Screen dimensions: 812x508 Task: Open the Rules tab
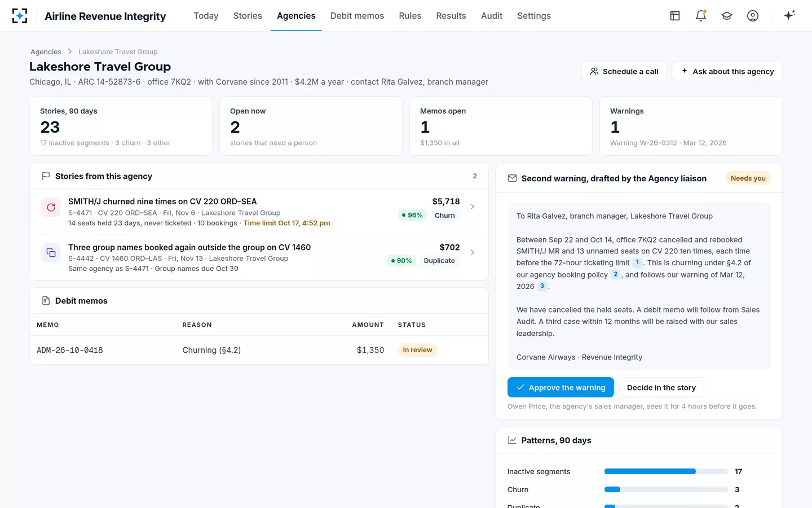410,16
